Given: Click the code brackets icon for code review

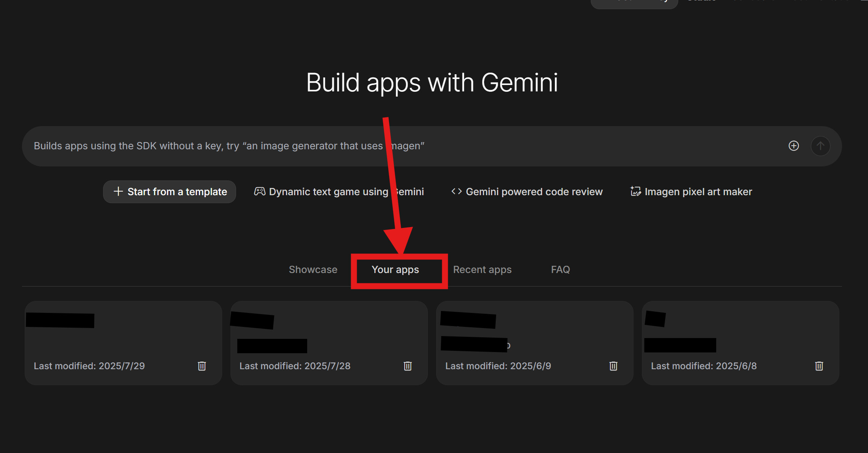Looking at the screenshot, I should 457,192.
